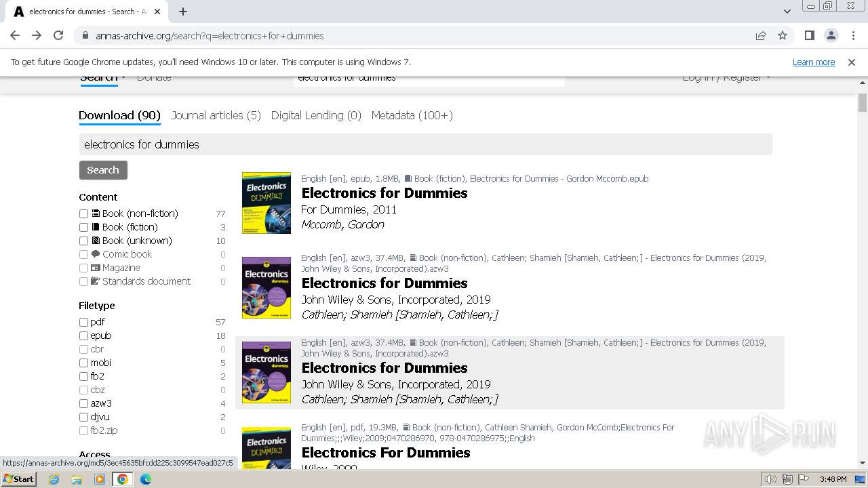Screen dimensions: 868x488
Task: Go back with the browser back arrow
Action: pyautogui.click(x=15, y=35)
